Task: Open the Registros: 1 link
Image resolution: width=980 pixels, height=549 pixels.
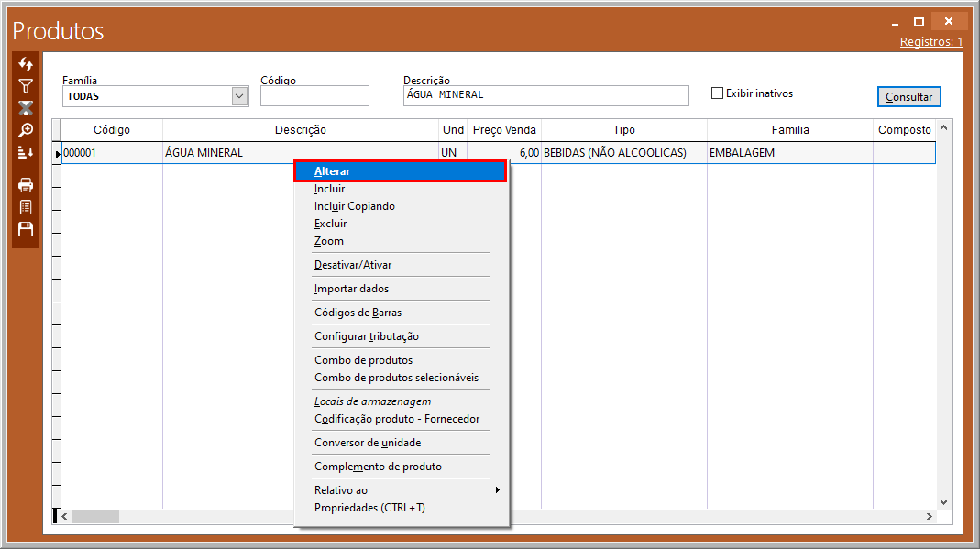Action: click(x=930, y=42)
